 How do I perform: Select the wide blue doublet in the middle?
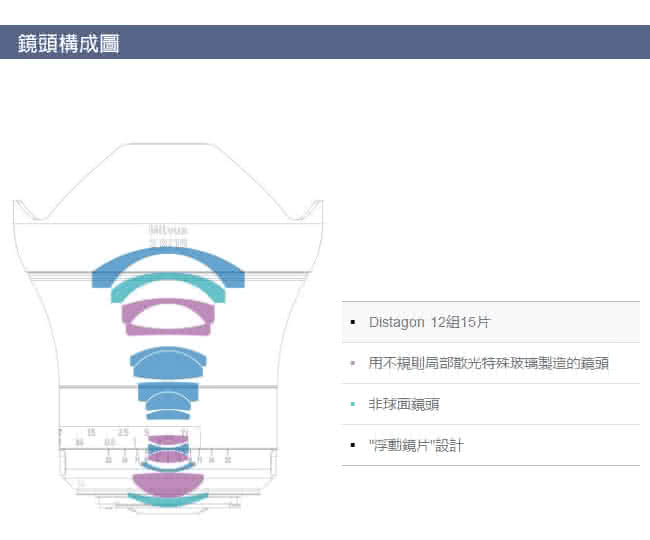click(x=168, y=361)
